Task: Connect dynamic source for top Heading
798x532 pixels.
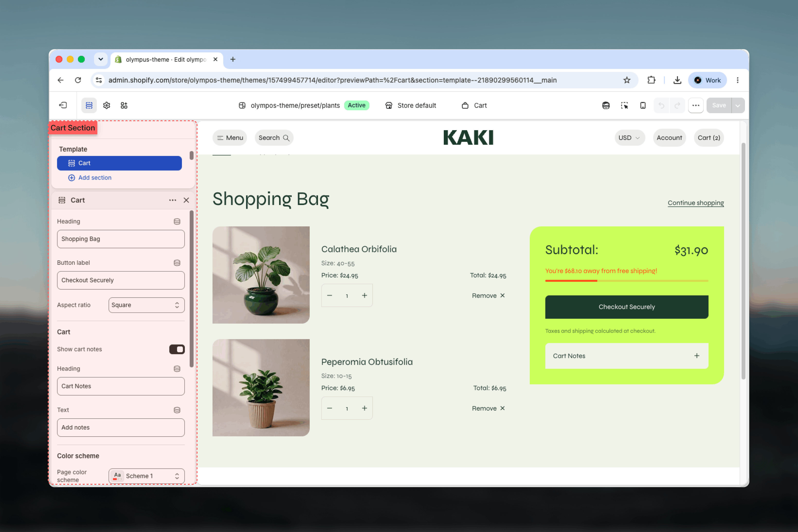Action: (177, 221)
